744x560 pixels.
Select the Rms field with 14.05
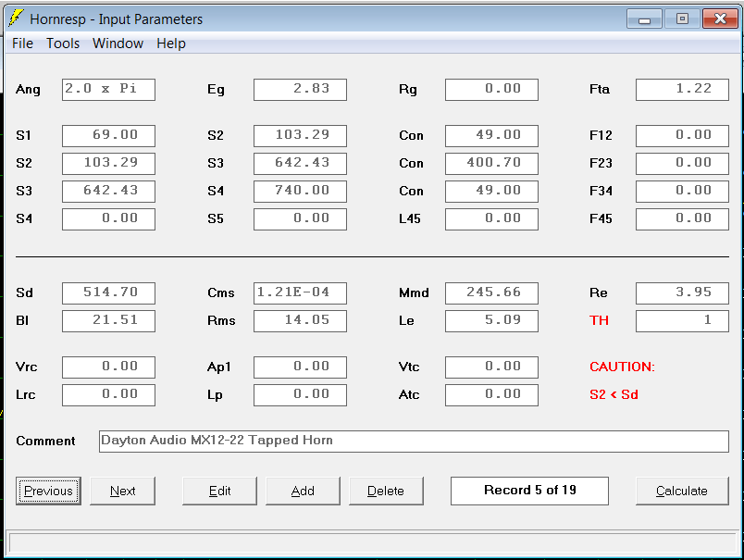300,321
